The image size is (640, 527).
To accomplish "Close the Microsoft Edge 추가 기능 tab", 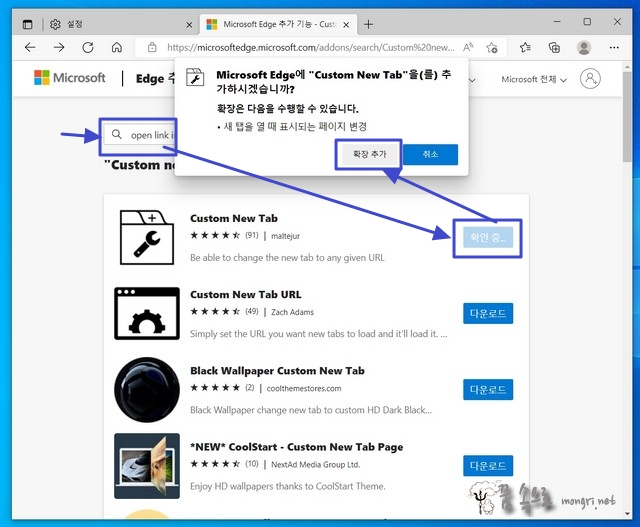I will coord(346,25).
